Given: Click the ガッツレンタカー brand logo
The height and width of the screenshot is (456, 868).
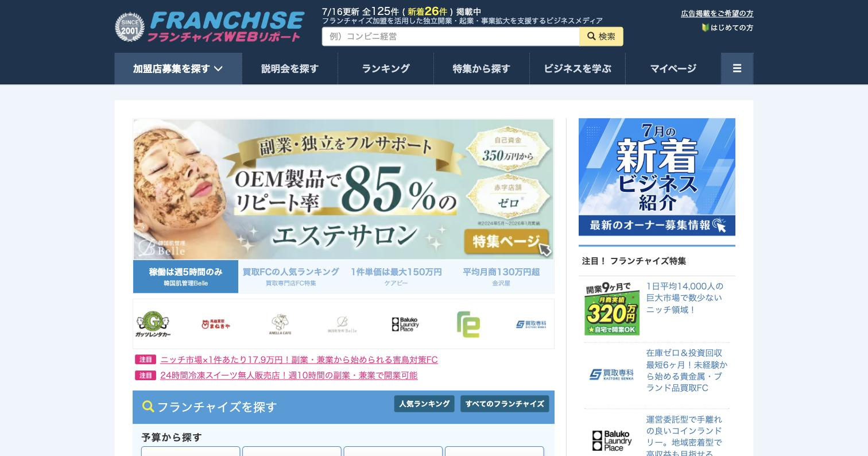Looking at the screenshot, I should [x=153, y=324].
